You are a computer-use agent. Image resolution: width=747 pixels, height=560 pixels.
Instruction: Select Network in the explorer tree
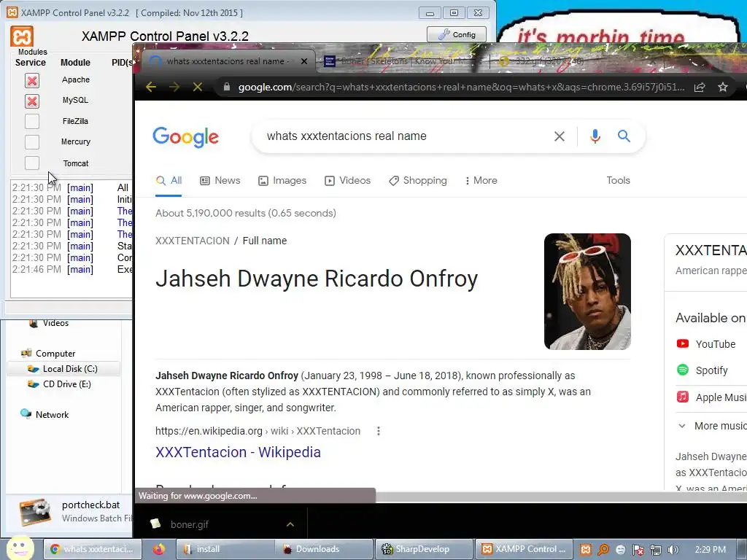click(x=44, y=414)
